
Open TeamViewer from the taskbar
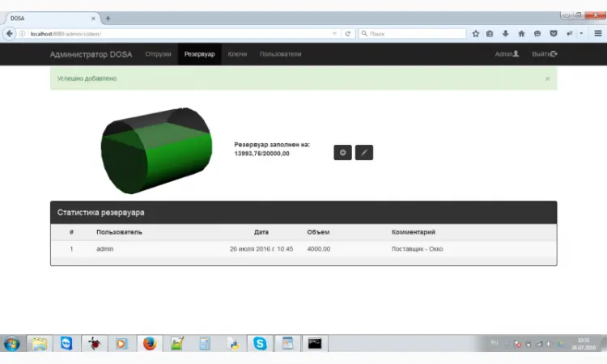pyautogui.click(x=66, y=344)
